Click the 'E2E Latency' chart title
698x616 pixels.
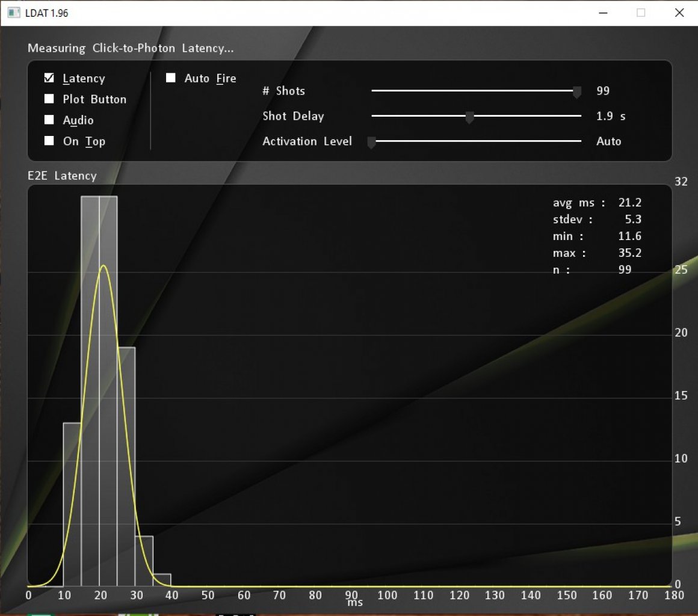tap(62, 176)
